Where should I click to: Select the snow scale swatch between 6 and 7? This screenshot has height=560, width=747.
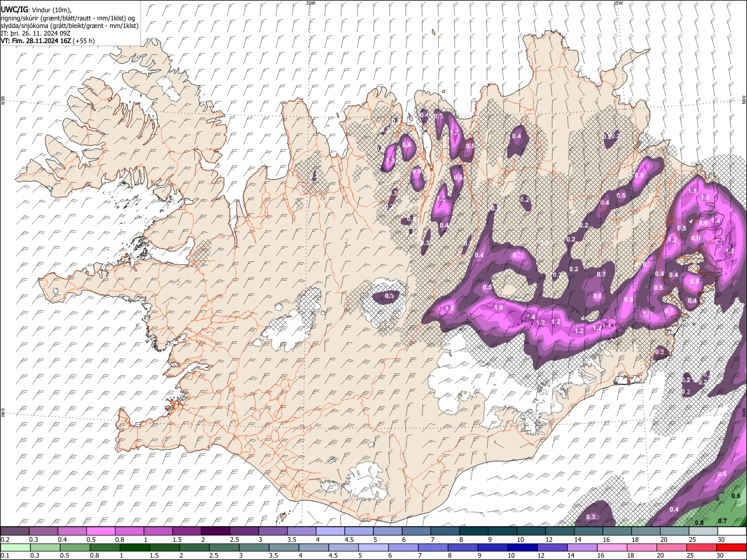pyautogui.click(x=416, y=531)
